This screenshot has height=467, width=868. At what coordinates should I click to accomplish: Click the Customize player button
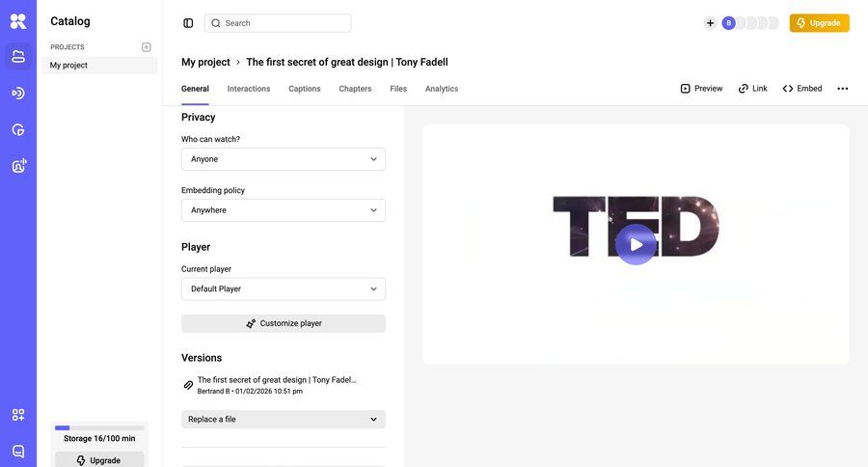coord(284,323)
